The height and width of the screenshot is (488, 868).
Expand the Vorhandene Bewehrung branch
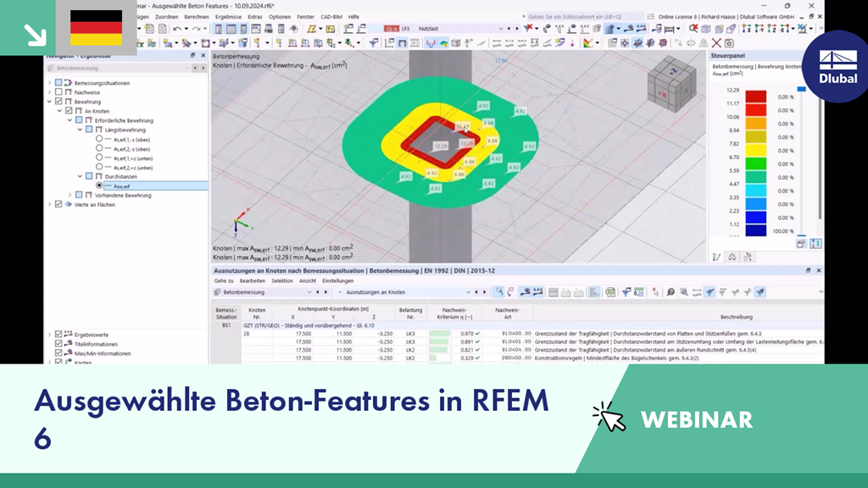70,195
